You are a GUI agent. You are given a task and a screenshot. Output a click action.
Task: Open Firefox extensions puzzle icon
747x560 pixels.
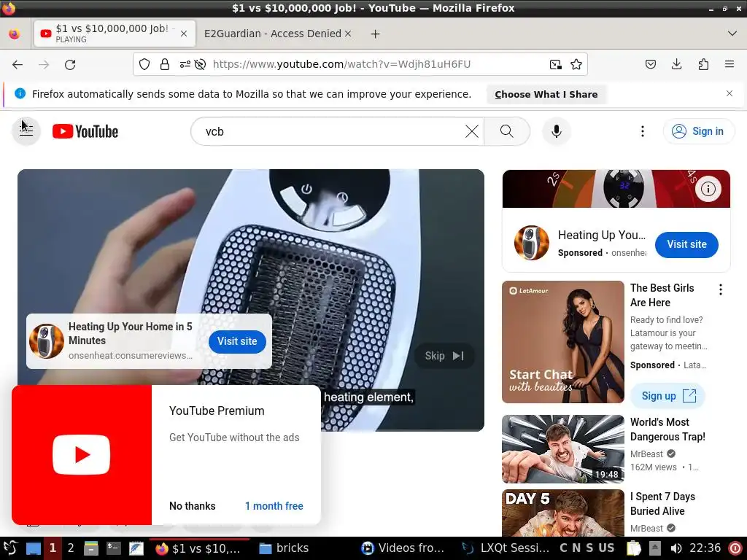pyautogui.click(x=703, y=64)
